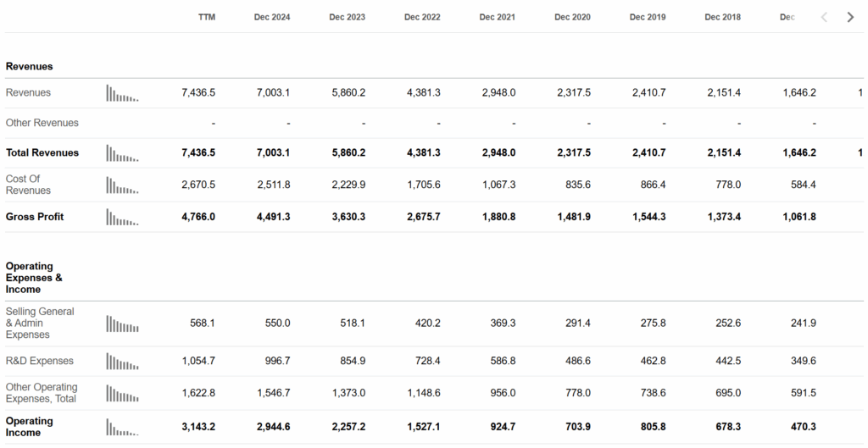
Task: Select the Dec 2018 column header
Action: (x=722, y=17)
